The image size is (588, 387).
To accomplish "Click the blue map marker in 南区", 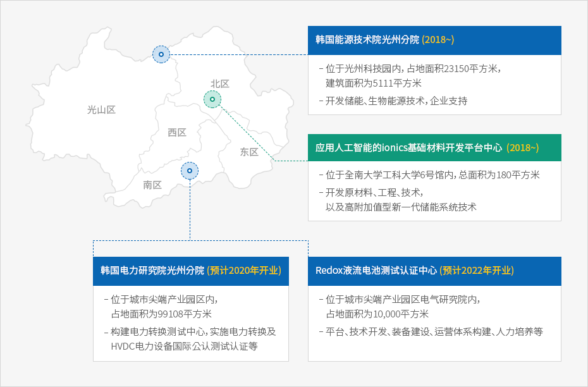I will (x=190, y=171).
